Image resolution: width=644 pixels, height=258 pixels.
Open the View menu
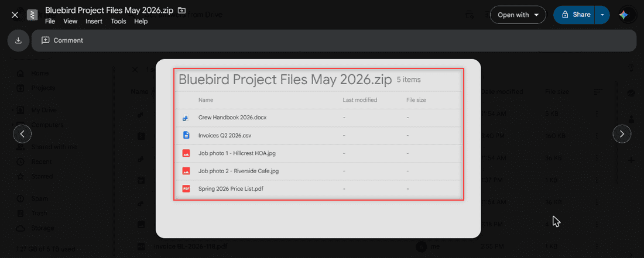point(70,21)
